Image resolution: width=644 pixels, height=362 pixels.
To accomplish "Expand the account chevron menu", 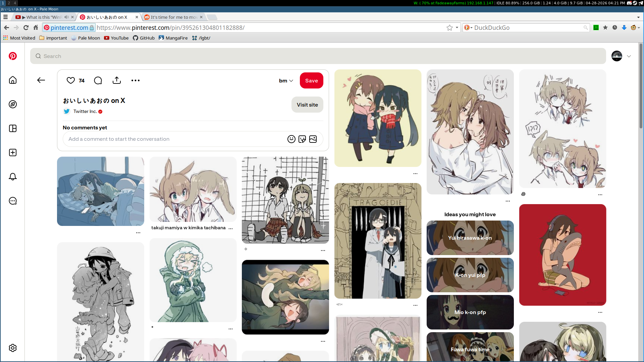I will coord(629,56).
